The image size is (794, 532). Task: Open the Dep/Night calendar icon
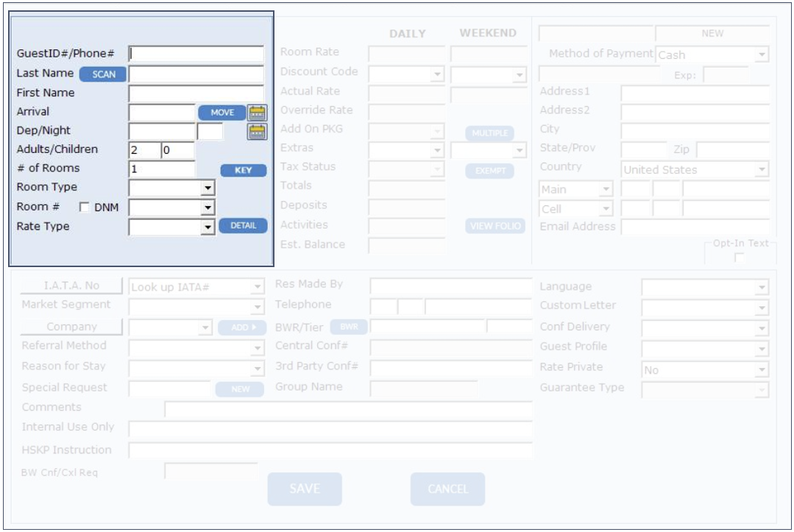pos(256,132)
